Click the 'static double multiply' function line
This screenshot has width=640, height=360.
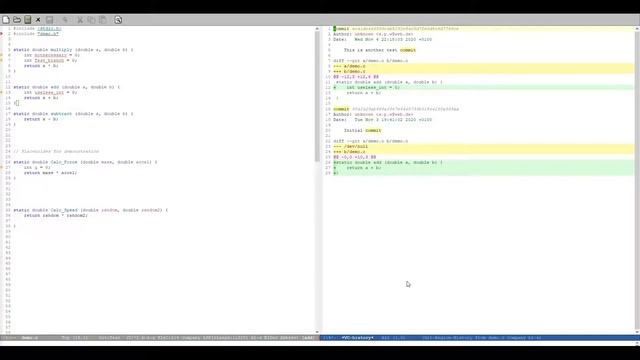point(73,50)
